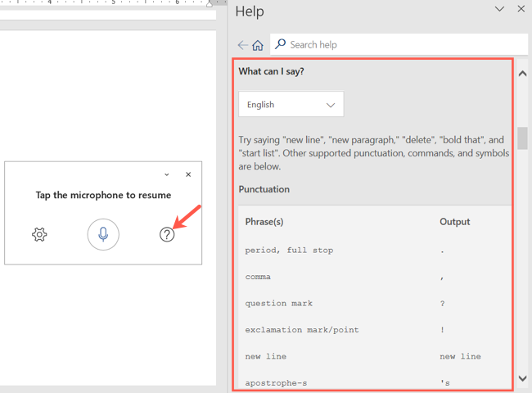Collapse the dictation toolbar with the chevron

pos(167,174)
